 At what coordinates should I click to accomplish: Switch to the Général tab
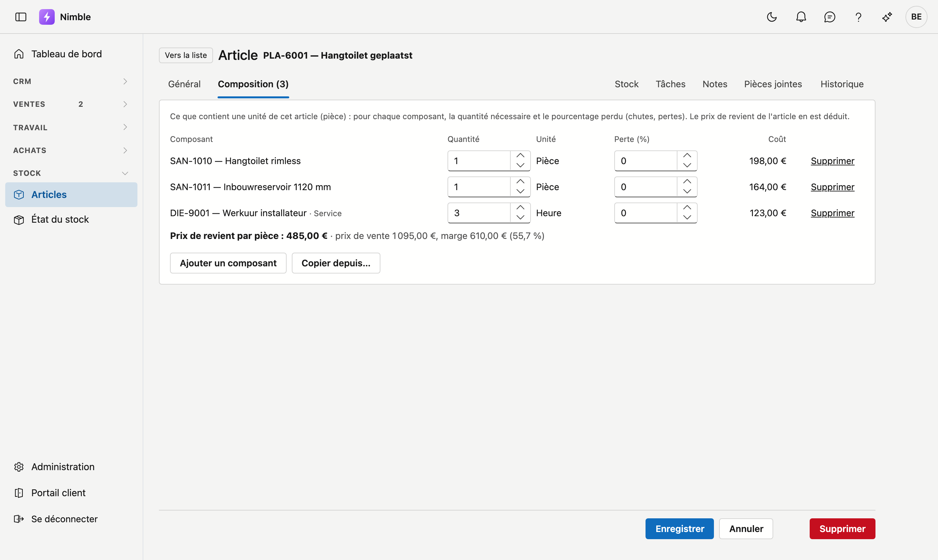coord(184,84)
